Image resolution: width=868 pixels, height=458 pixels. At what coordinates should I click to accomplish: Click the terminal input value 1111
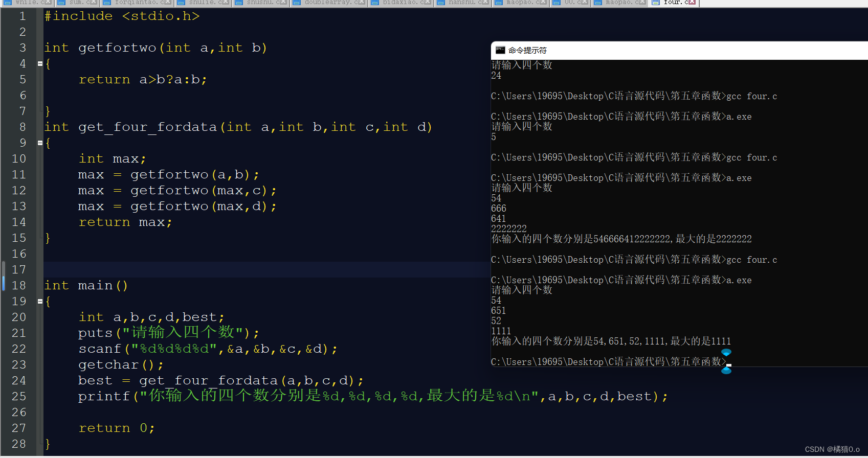[x=501, y=331]
